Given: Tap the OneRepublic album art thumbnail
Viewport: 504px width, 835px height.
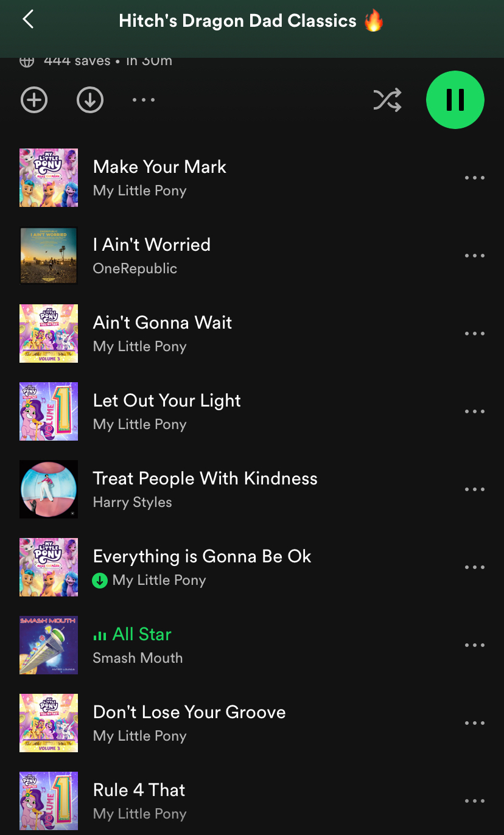Looking at the screenshot, I should 49,256.
